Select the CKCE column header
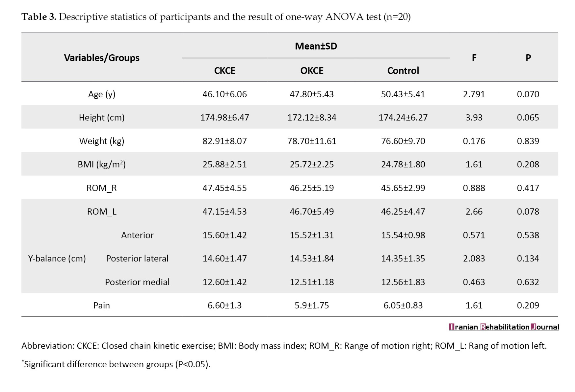Viewport: 575px width, 392px height. [x=225, y=70]
